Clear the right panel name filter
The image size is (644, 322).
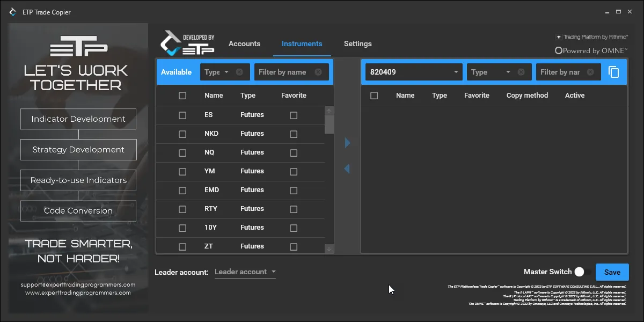tap(590, 72)
